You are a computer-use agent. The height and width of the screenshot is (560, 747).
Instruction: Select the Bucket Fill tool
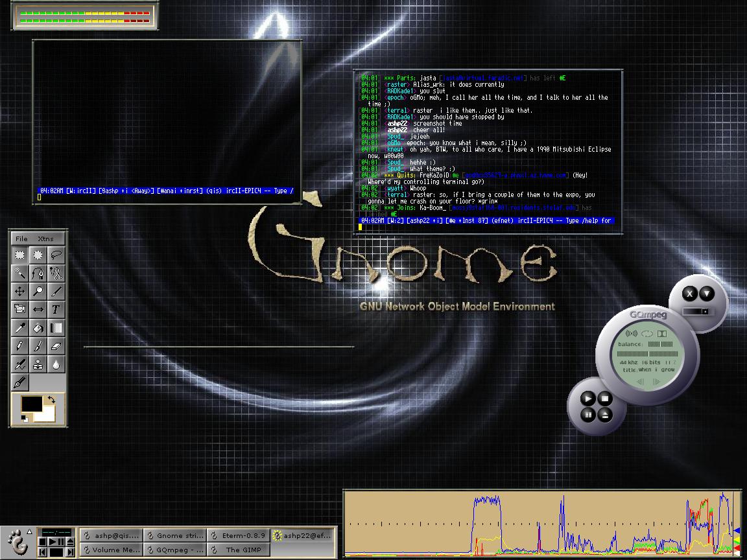click(x=38, y=327)
